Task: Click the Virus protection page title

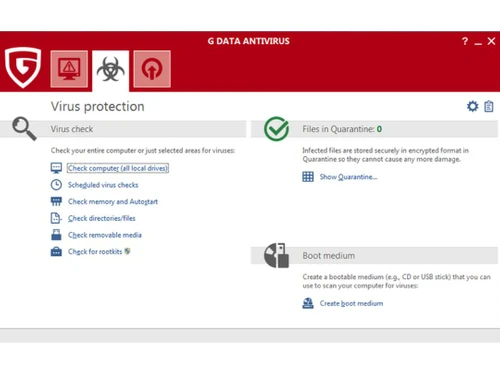Action: coord(98,107)
